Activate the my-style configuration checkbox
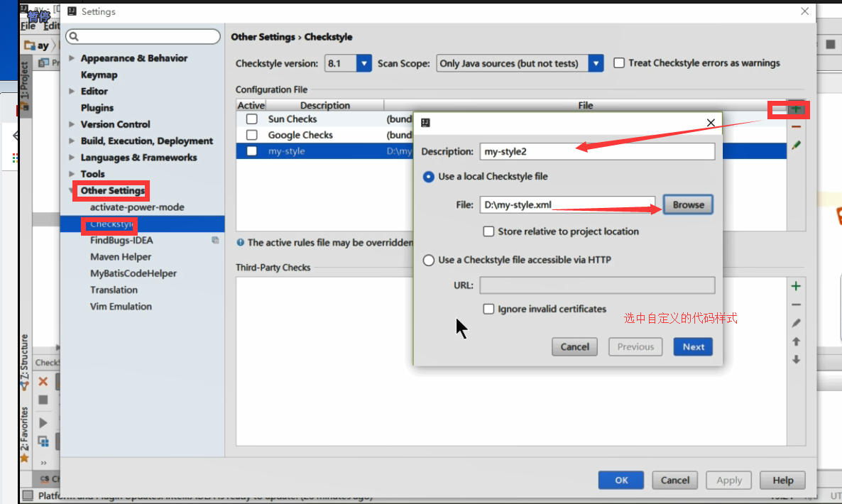The image size is (842, 504). pyautogui.click(x=251, y=150)
